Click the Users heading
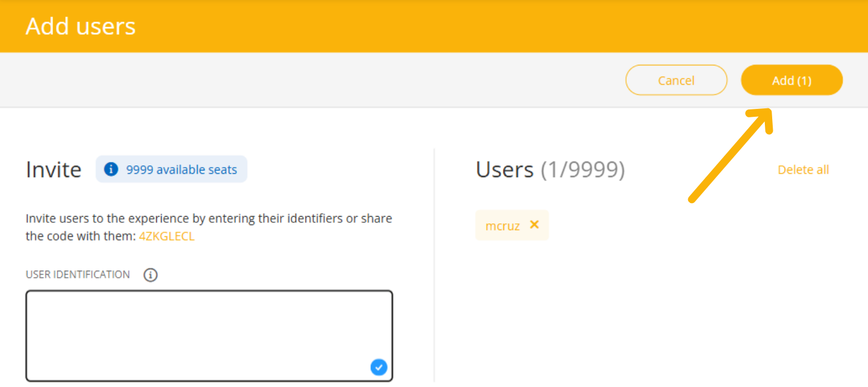 tap(504, 170)
